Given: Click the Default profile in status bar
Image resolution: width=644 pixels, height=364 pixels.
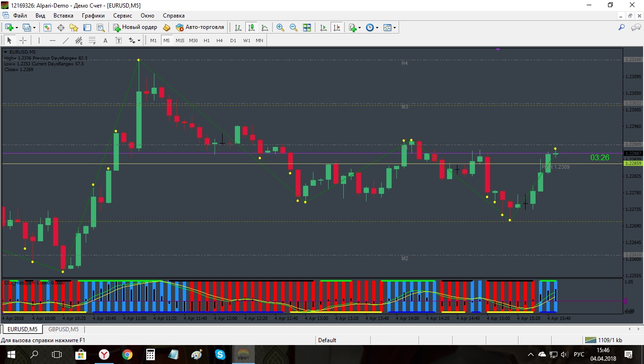Looking at the screenshot, I should tap(327, 340).
